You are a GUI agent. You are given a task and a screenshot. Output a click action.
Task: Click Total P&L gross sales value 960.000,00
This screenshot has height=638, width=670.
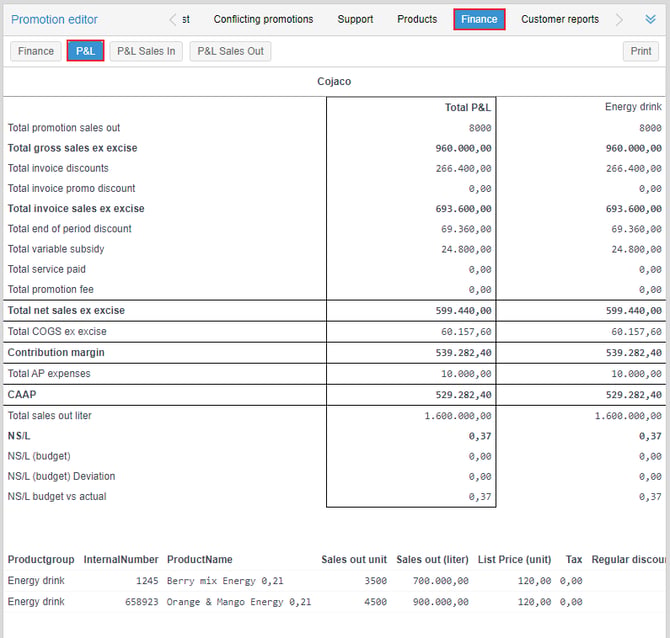(x=463, y=148)
